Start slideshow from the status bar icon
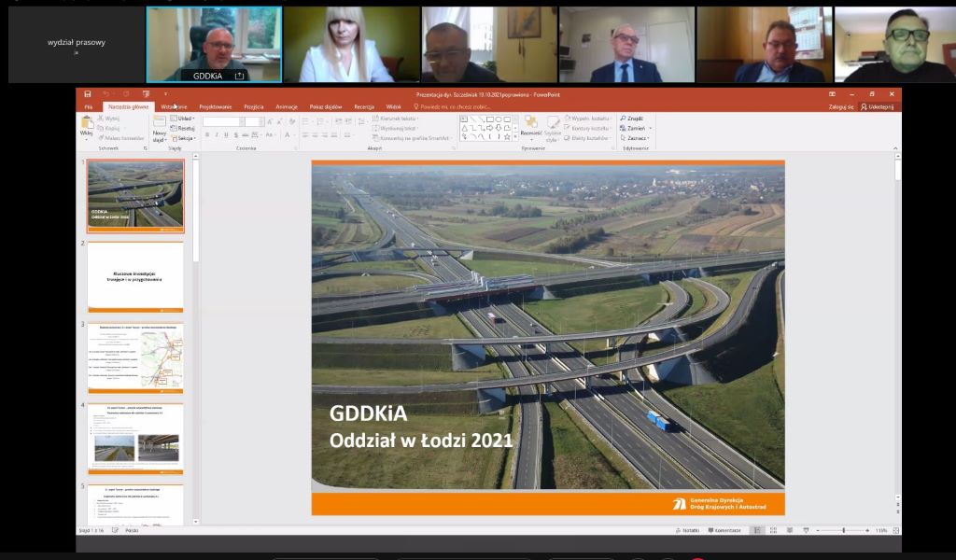Screen dimensions: 956x560 (806, 531)
